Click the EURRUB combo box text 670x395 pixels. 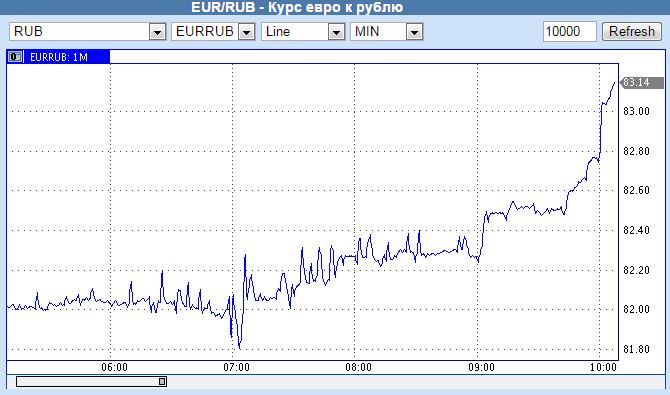pos(205,32)
